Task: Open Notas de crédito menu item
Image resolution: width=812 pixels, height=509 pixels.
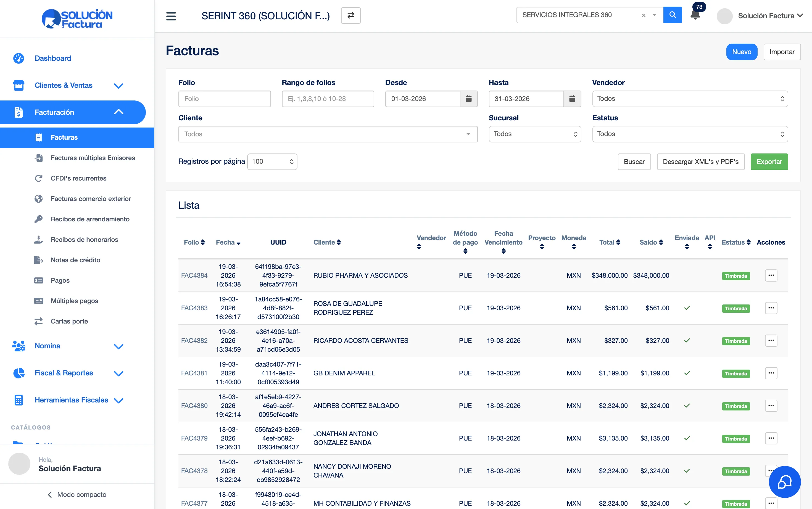Action: point(75,260)
